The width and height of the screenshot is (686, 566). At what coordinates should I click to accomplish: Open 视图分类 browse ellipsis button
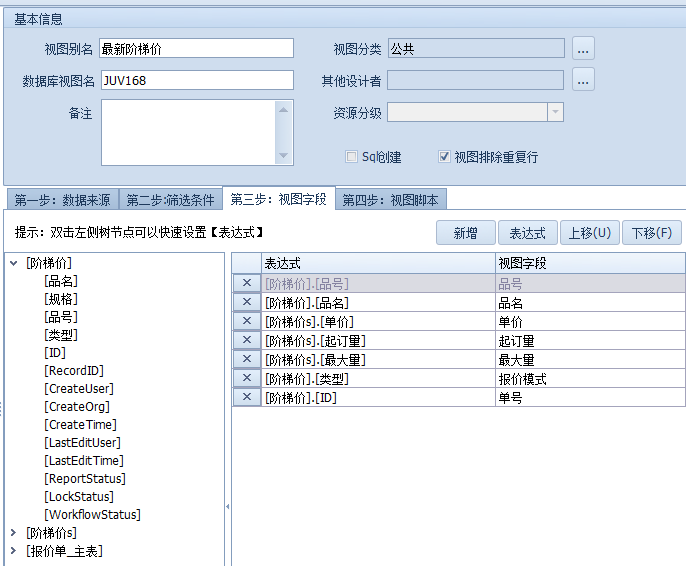click(583, 48)
